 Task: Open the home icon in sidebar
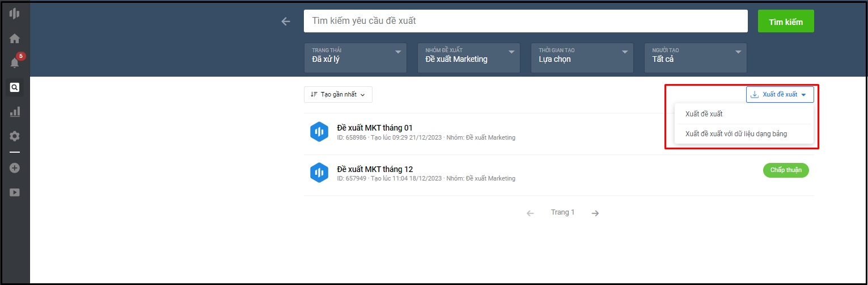point(15,39)
